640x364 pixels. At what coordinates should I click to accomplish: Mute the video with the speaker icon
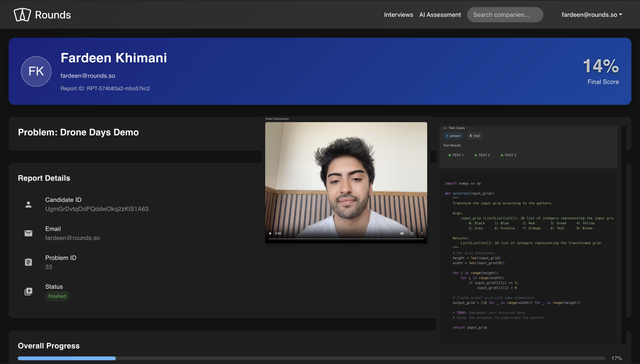(x=402, y=233)
